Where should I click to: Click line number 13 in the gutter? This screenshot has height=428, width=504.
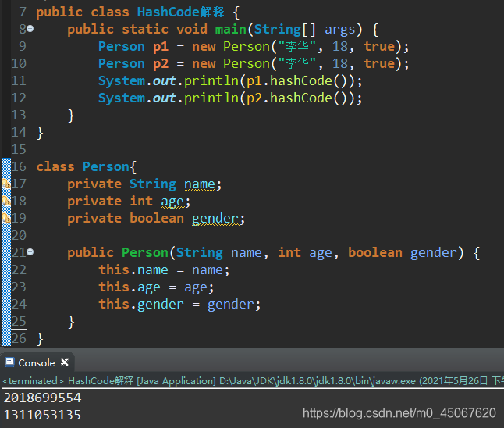19,116
